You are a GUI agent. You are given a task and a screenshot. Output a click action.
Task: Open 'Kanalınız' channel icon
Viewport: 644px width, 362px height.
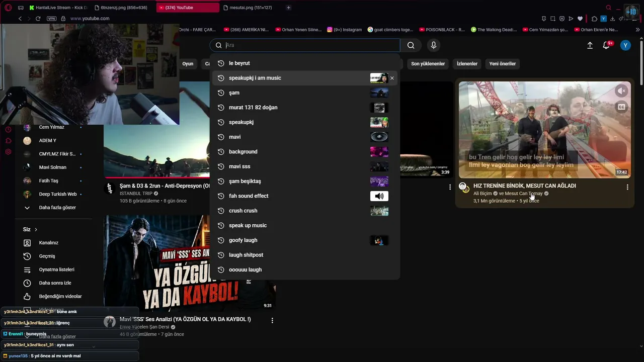(x=27, y=243)
